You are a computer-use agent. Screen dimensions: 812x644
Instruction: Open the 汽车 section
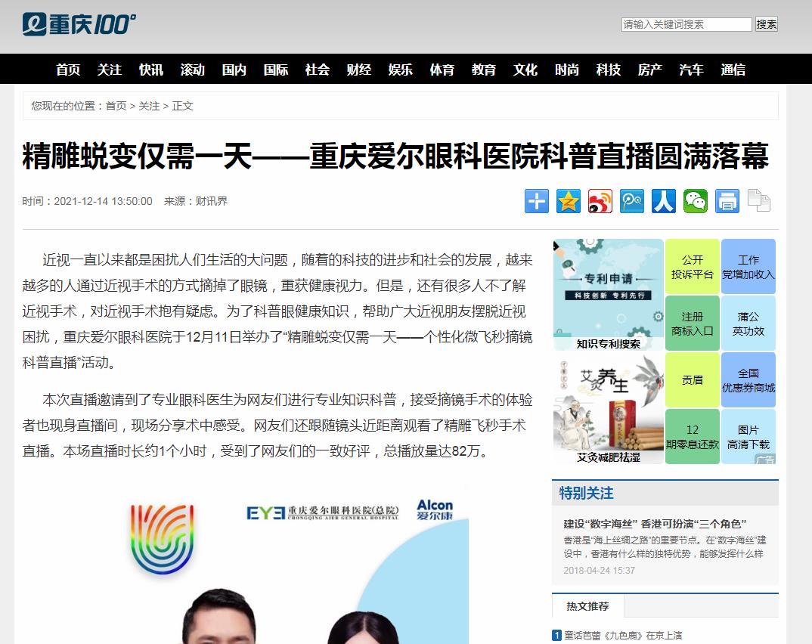tap(691, 70)
